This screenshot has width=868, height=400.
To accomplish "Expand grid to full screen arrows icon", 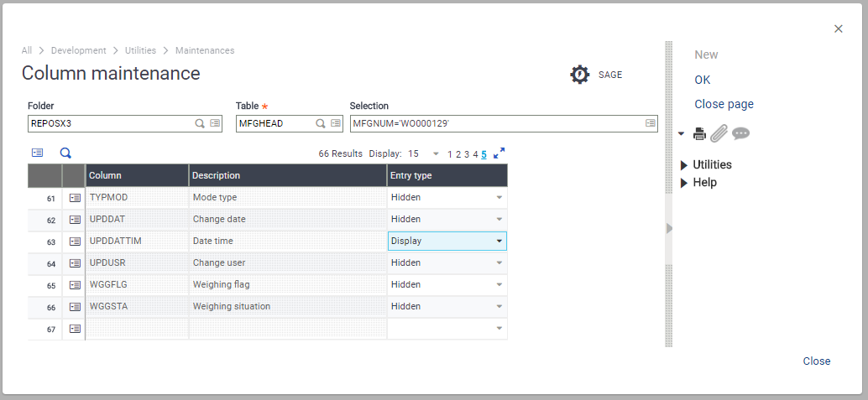I will point(499,153).
